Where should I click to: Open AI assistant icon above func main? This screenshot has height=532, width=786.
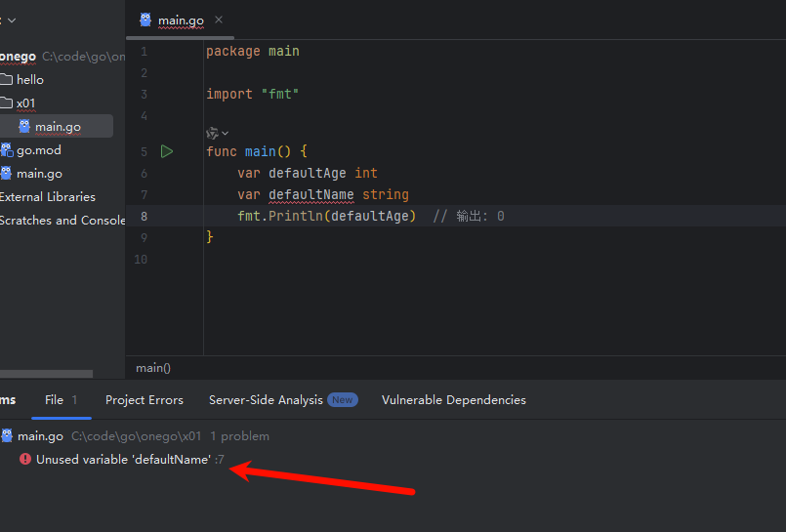coord(212,134)
